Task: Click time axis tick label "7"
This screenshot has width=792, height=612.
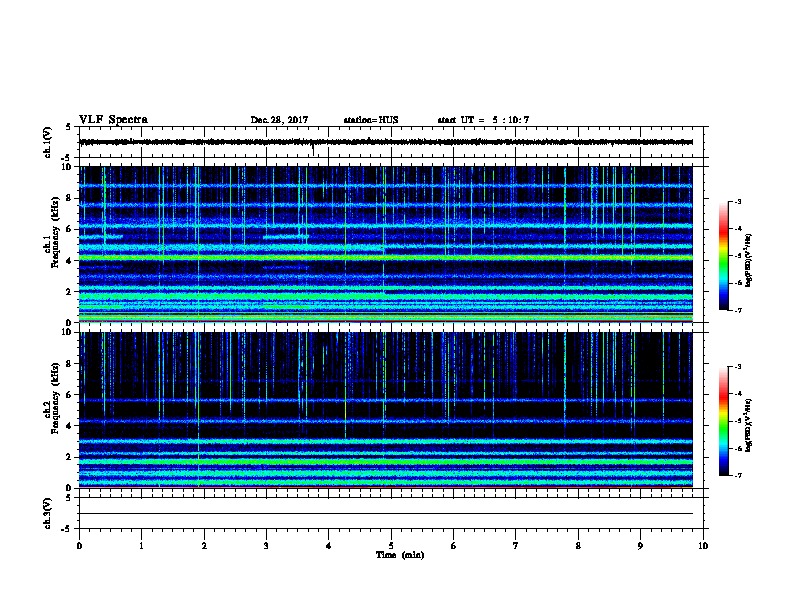Action: coord(516,546)
